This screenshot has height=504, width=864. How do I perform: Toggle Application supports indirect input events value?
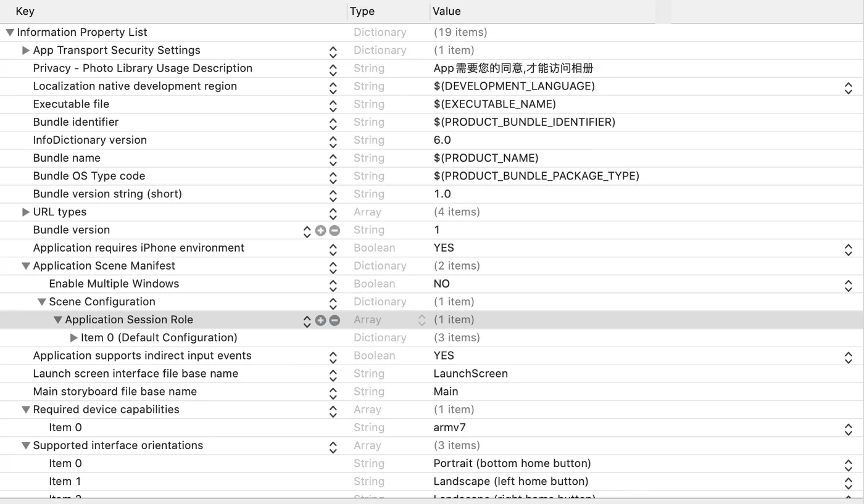pos(849,357)
